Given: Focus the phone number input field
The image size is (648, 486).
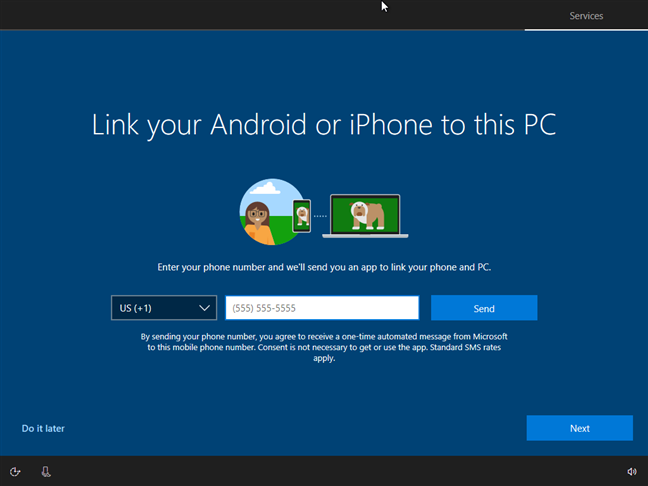Looking at the screenshot, I should coord(322,308).
